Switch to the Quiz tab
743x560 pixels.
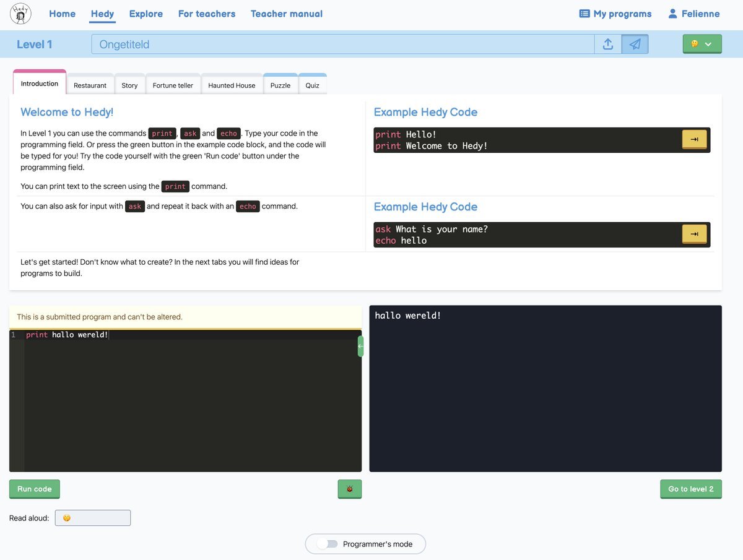point(313,85)
